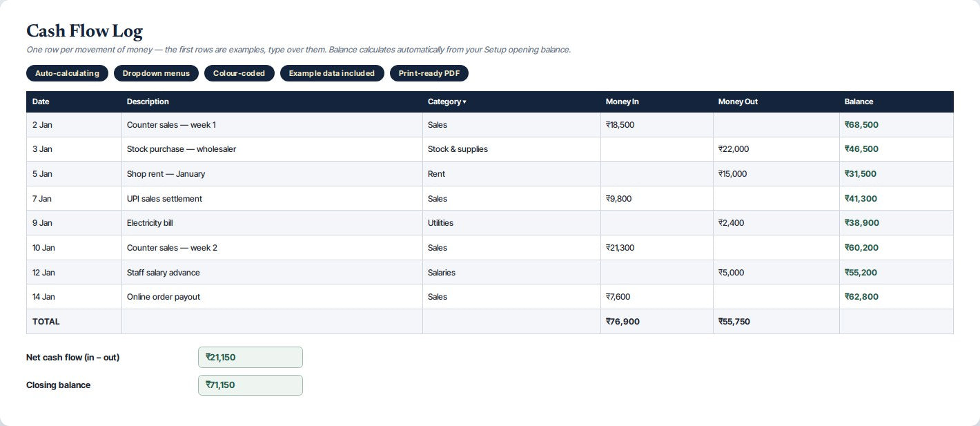Screen dimensions: 980x426
Task: Click the ₹55,200 balance value
Action: pyautogui.click(x=861, y=273)
